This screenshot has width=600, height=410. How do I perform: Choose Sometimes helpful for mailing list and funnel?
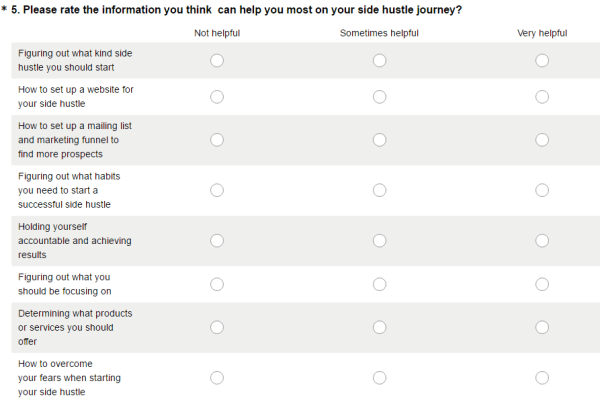380,140
